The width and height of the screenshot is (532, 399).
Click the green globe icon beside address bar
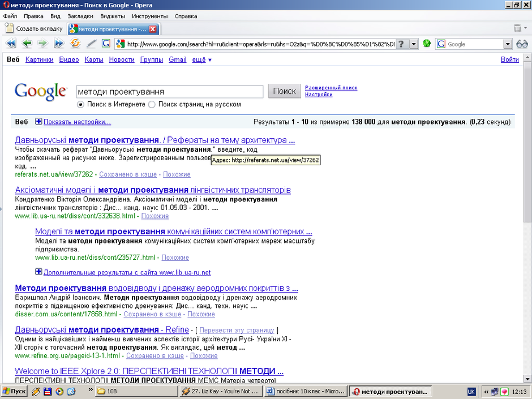click(427, 44)
